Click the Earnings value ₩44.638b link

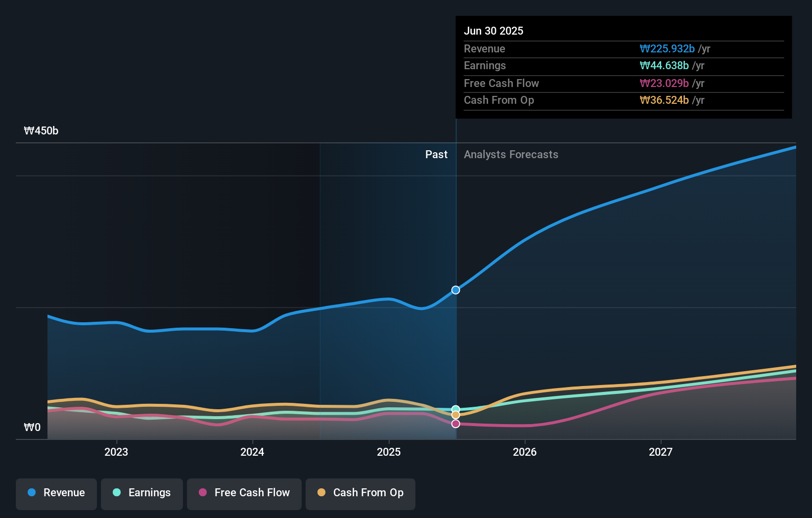[x=664, y=65]
